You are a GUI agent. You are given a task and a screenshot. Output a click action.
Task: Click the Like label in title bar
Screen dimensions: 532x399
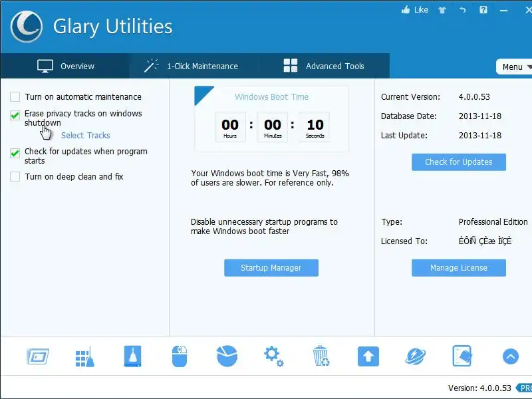421,10
